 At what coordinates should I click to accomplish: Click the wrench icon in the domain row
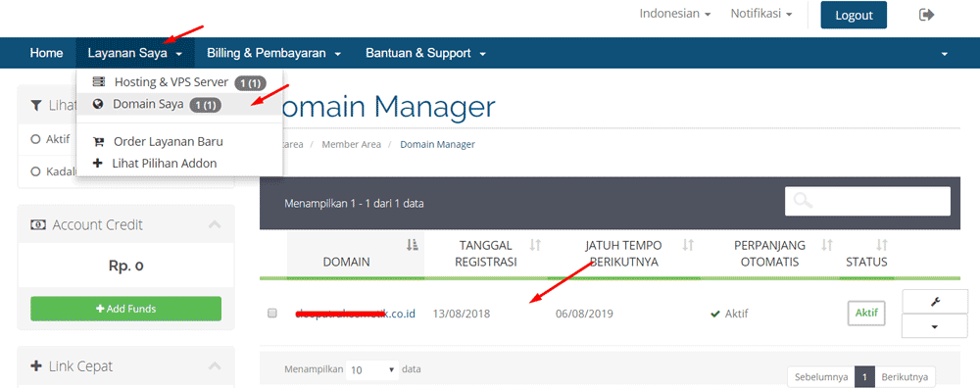pyautogui.click(x=935, y=302)
